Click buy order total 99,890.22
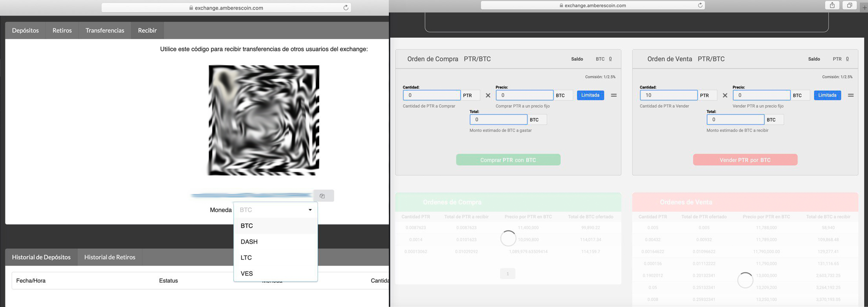 (591, 228)
